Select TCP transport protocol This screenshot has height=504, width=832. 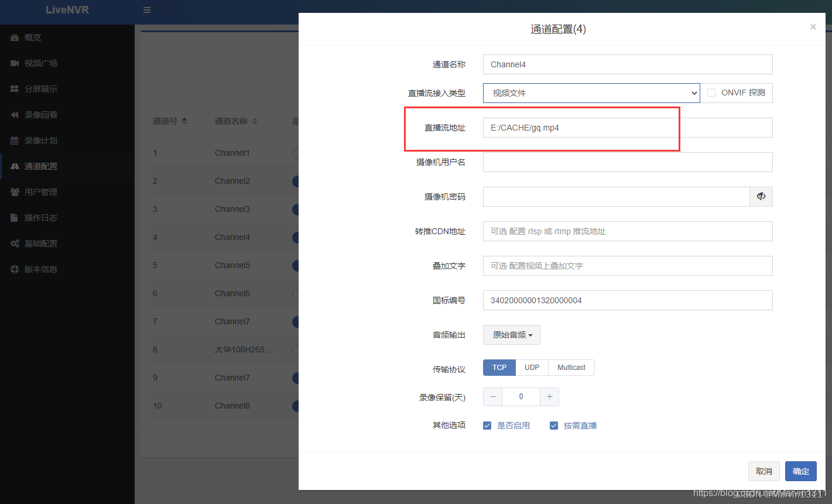(499, 368)
